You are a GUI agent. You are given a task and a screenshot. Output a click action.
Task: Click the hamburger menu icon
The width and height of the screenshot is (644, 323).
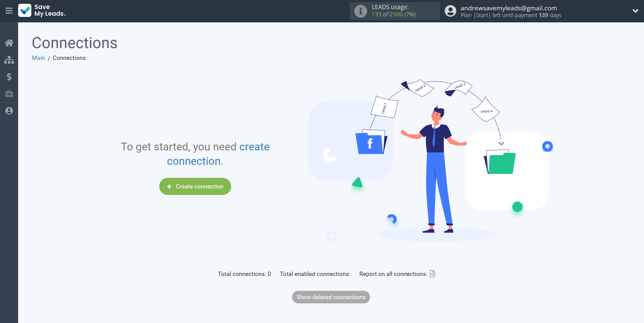coord(9,10)
